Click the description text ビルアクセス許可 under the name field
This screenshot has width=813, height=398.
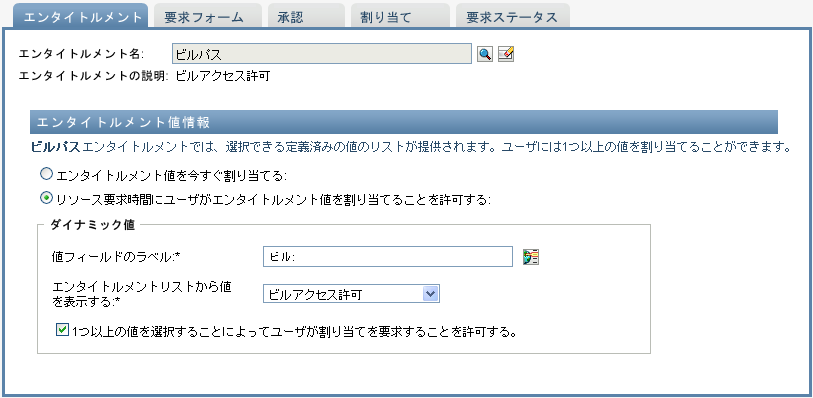tap(222, 77)
